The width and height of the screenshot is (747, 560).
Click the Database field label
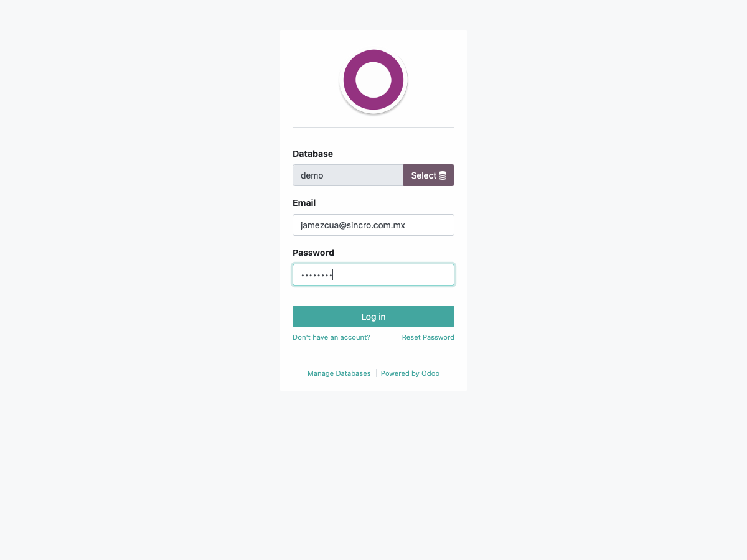tap(312, 154)
